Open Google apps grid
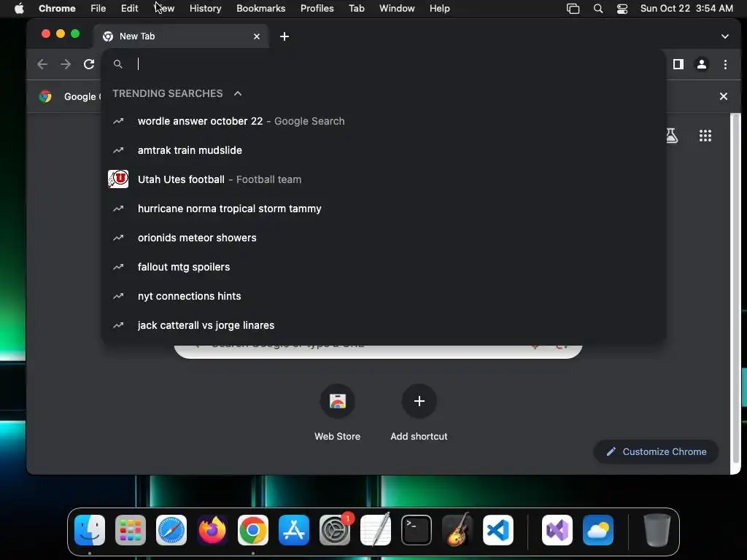Screen dimensions: 747x560 (705, 136)
